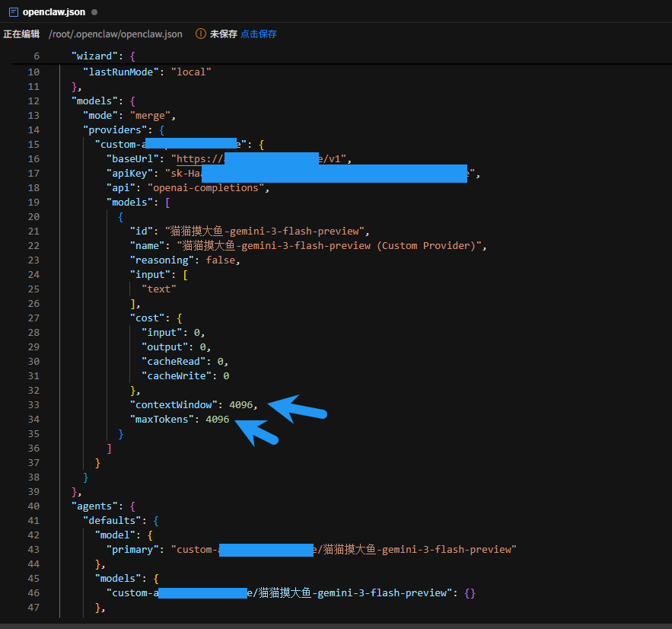
Task: Select the openclaw.json editor tab
Action: coord(53,12)
